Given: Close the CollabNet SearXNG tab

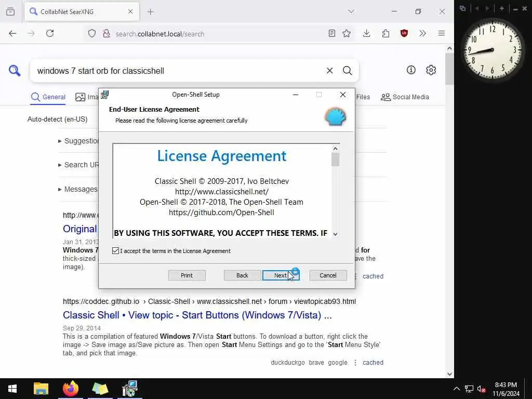Looking at the screenshot, I should pyautogui.click(x=130, y=11).
